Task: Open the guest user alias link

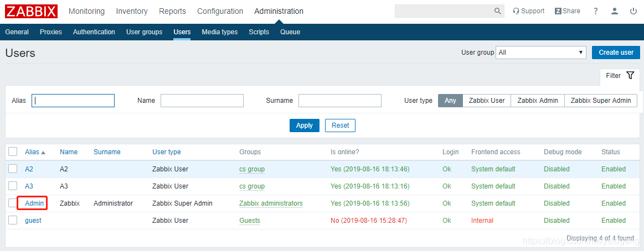Action: 33,221
